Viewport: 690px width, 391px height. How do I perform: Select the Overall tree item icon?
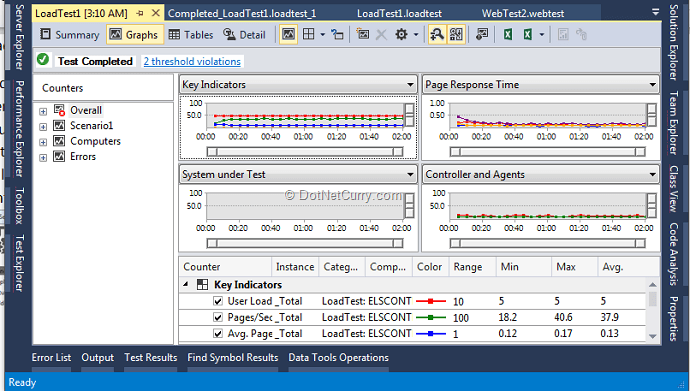[x=59, y=110]
